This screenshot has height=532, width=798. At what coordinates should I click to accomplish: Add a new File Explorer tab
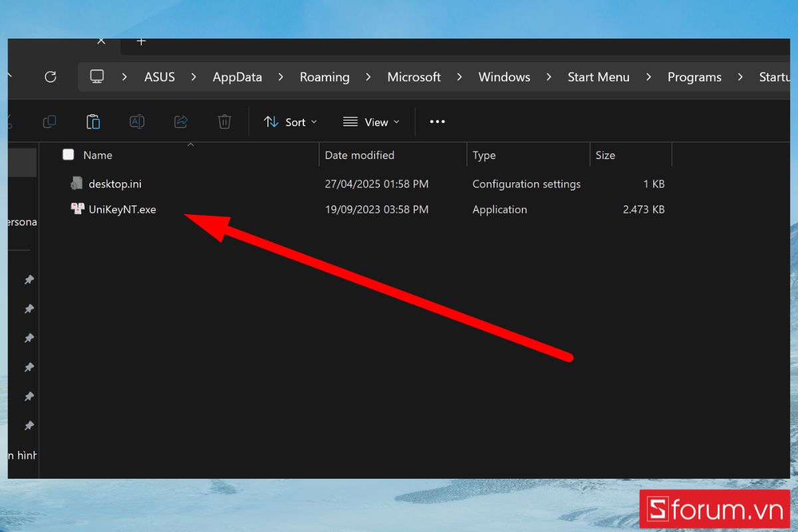(141, 41)
